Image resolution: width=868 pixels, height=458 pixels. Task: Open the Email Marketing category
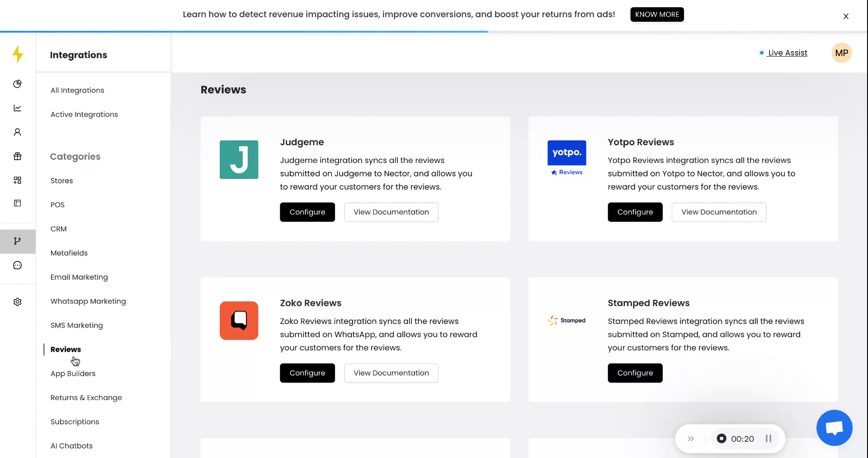coord(79,277)
